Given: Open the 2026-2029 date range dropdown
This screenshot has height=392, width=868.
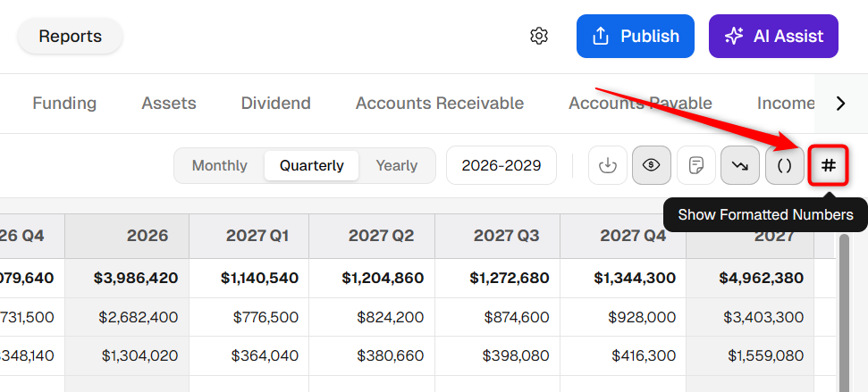Looking at the screenshot, I should 501,165.
